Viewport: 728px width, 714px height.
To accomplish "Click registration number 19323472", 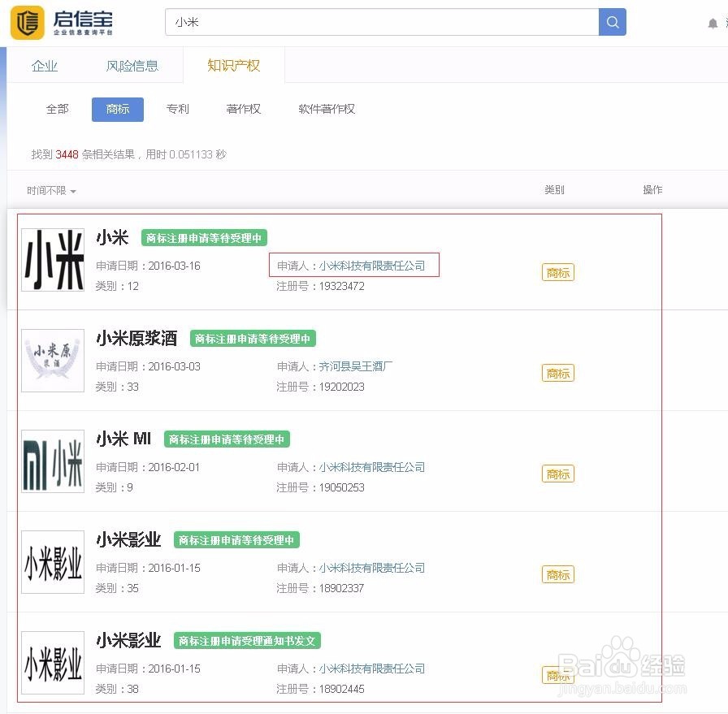I will (x=342, y=286).
